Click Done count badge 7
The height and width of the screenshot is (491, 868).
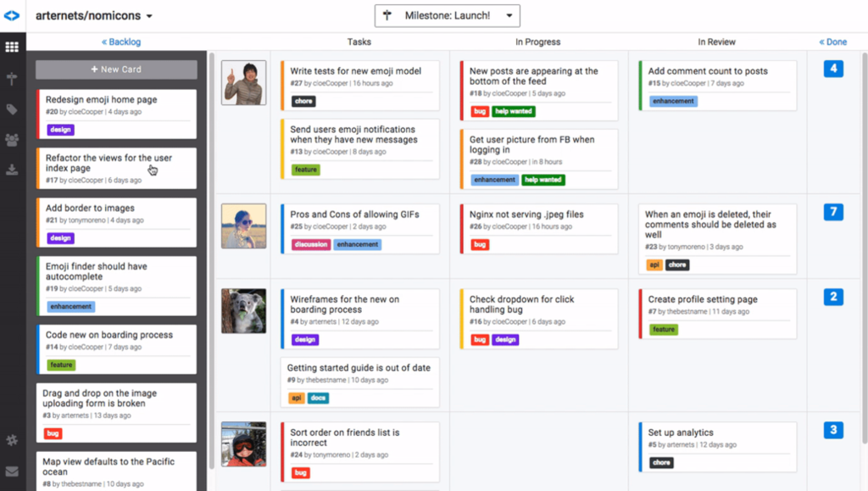(x=833, y=212)
